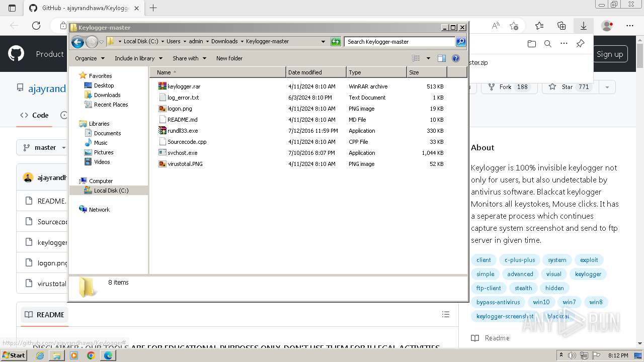Open a new browser tab
Screen dimensions: 644x362
click(x=153, y=8)
